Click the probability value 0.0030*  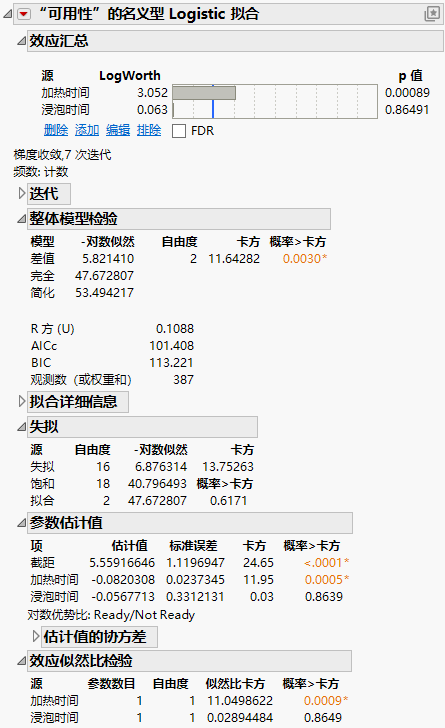click(305, 259)
